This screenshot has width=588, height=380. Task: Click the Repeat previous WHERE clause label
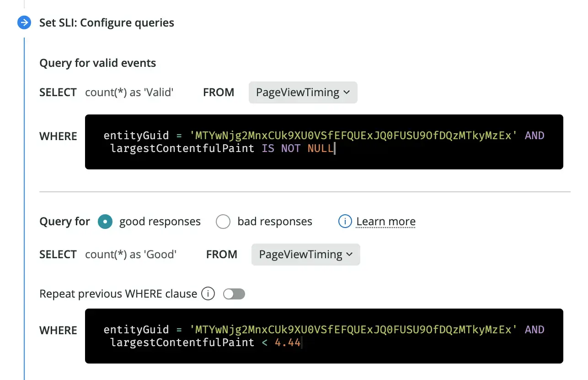coord(118,293)
